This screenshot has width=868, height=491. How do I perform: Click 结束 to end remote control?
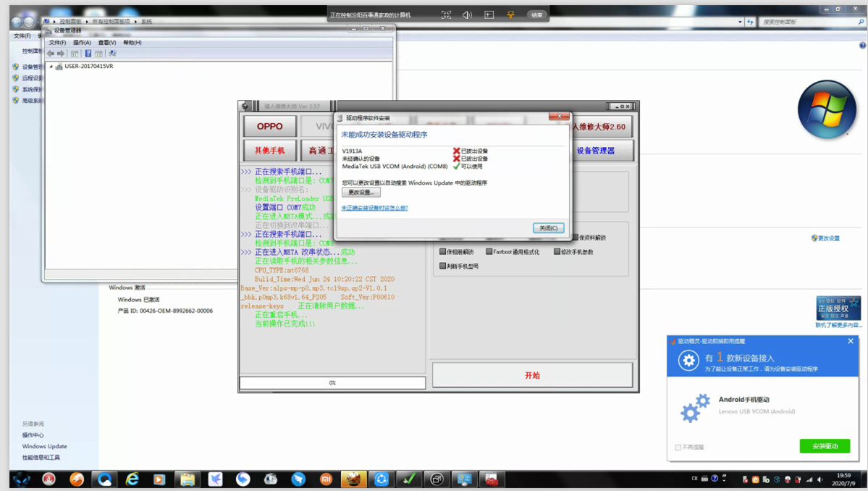(x=537, y=15)
